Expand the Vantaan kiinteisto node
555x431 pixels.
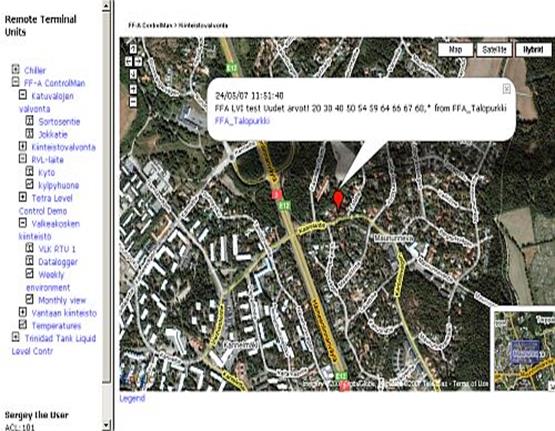23,312
